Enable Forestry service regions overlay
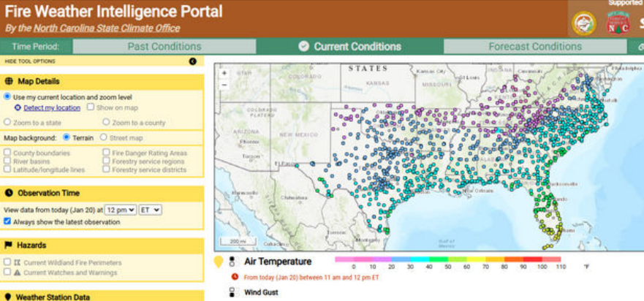644x301 pixels. coord(106,161)
